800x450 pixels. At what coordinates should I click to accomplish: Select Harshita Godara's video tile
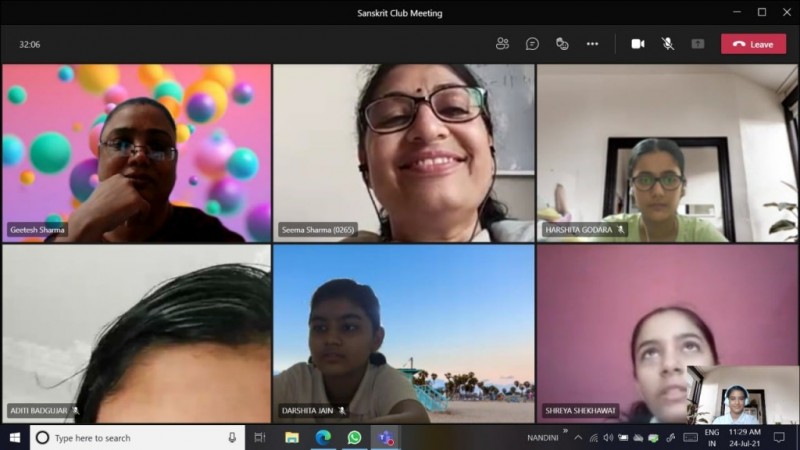pyautogui.click(x=667, y=153)
